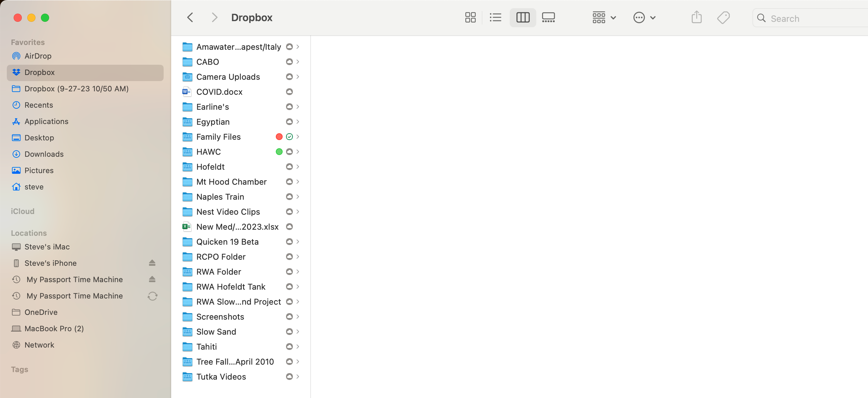The height and width of the screenshot is (398, 868).
Task: Select the column view button
Action: click(x=523, y=18)
